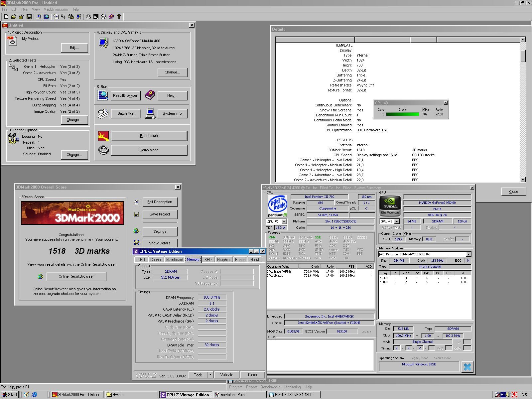Click the New project toolbar icon
Viewport: 532px width, 399px height.
tap(6, 17)
